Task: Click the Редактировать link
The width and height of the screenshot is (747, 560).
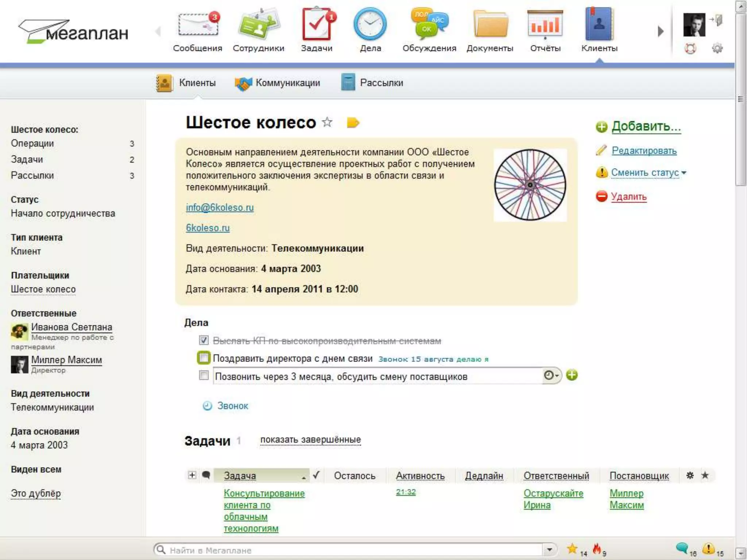Action: pos(644,151)
